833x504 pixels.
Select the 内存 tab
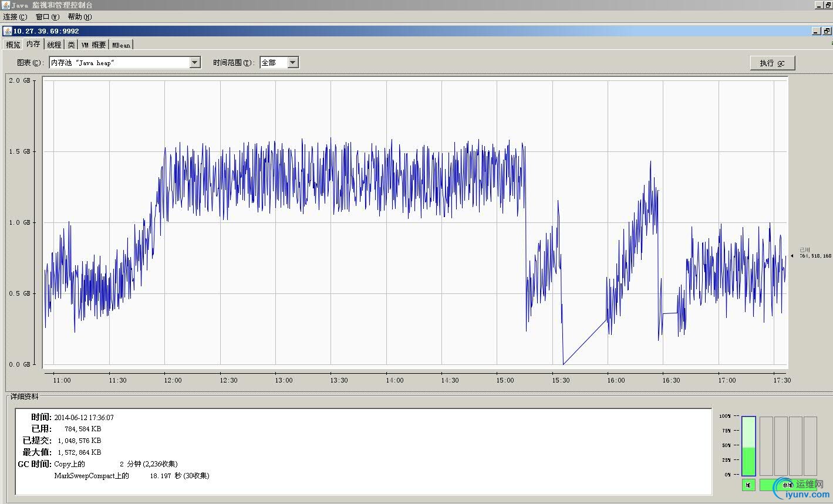click(33, 44)
